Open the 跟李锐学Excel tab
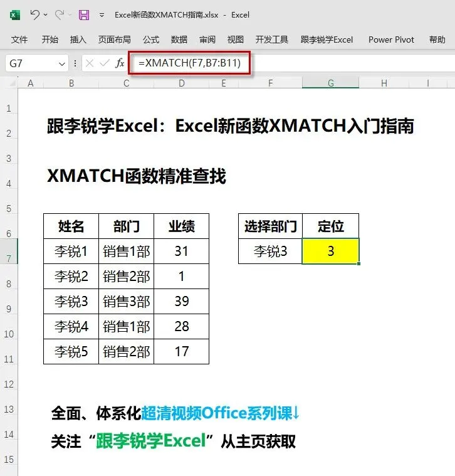 tap(327, 40)
